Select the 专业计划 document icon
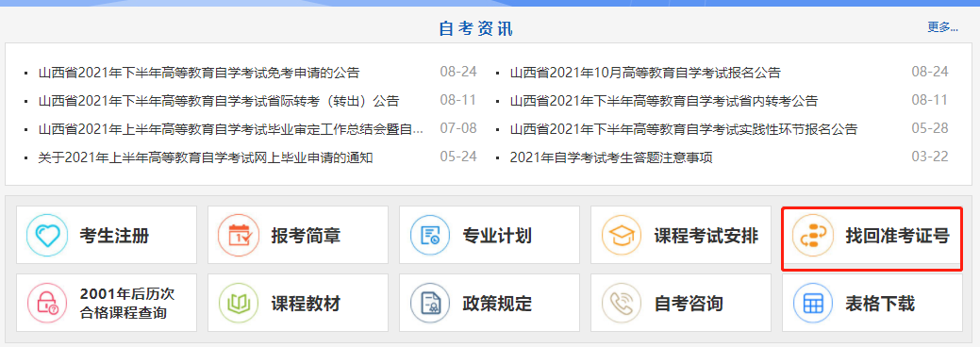 pyautogui.click(x=430, y=235)
